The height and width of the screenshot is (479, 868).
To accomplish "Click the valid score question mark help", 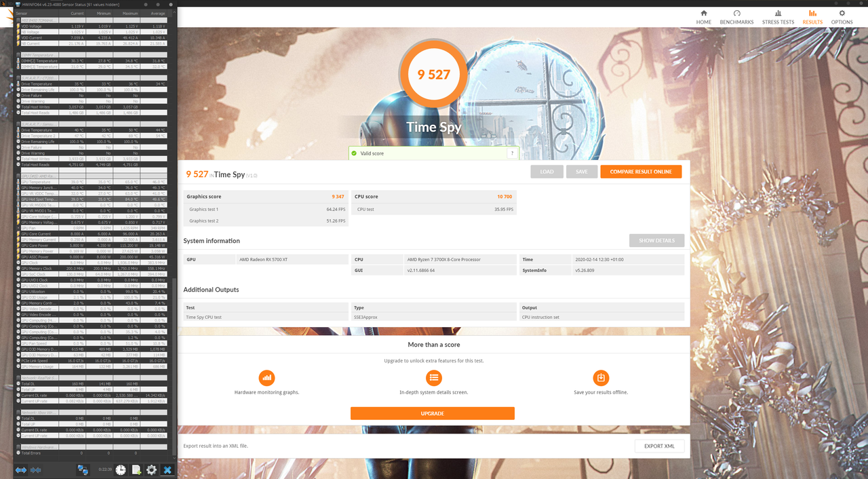I will coord(512,153).
